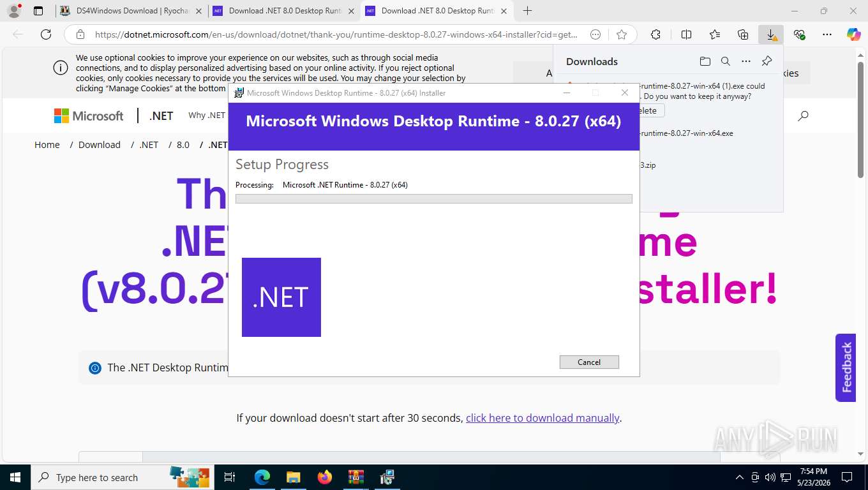Open Firefox from taskbar
The image size is (868, 490).
[325, 477]
